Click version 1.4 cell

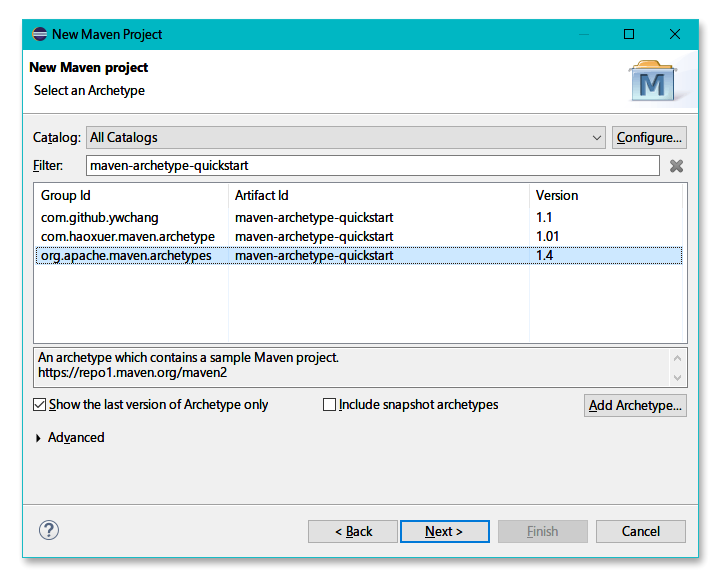click(544, 255)
